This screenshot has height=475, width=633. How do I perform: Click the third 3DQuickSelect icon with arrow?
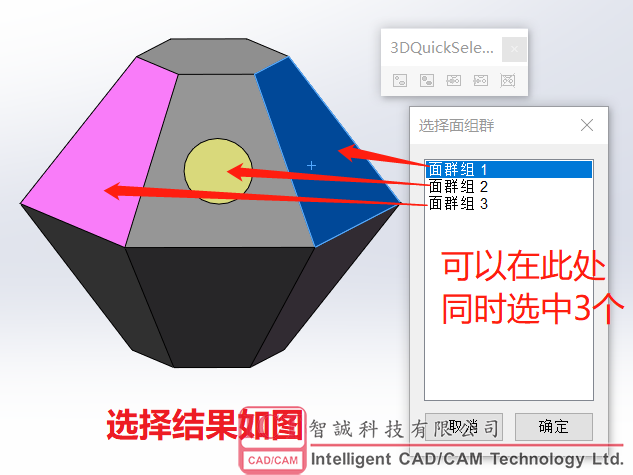453,80
